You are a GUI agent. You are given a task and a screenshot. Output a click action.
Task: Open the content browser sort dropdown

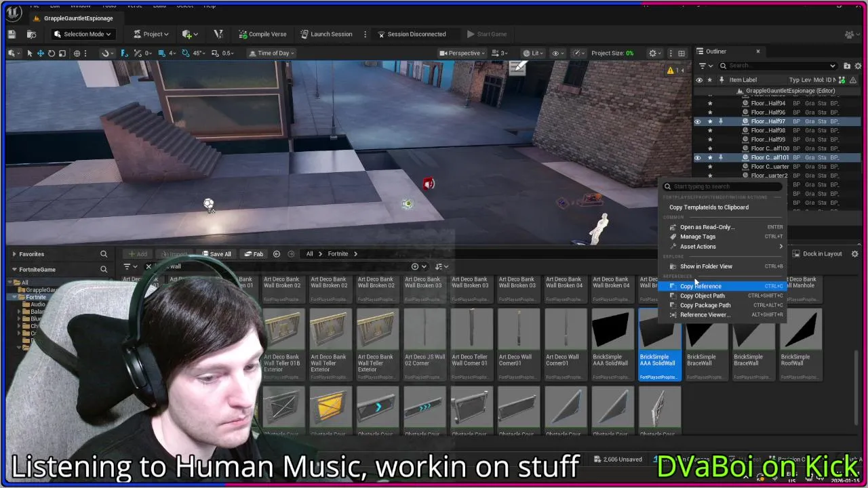tap(441, 266)
